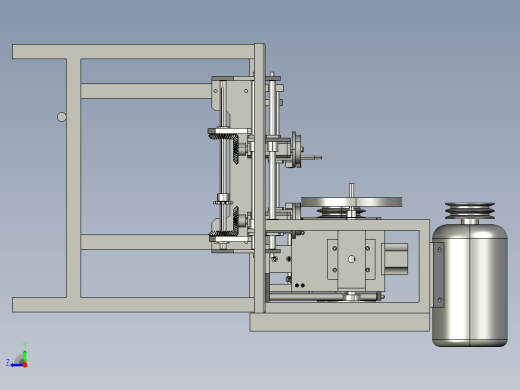Select the top horizontal frame beam
Viewport: 520px width, 390px height.
point(133,52)
